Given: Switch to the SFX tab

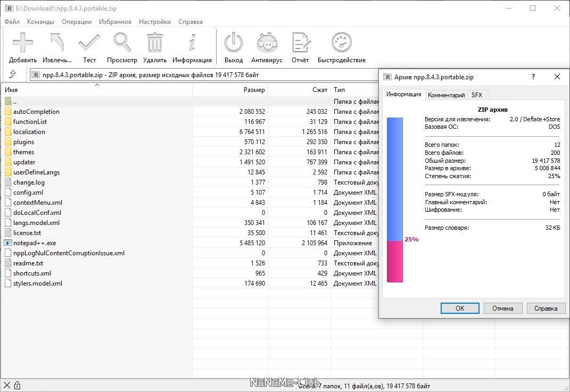Looking at the screenshot, I should [476, 95].
